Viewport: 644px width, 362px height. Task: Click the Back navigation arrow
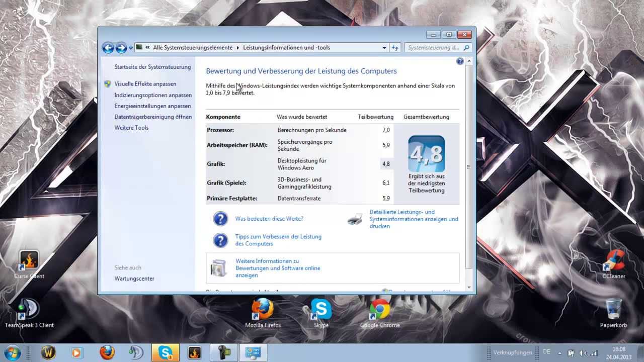(108, 48)
